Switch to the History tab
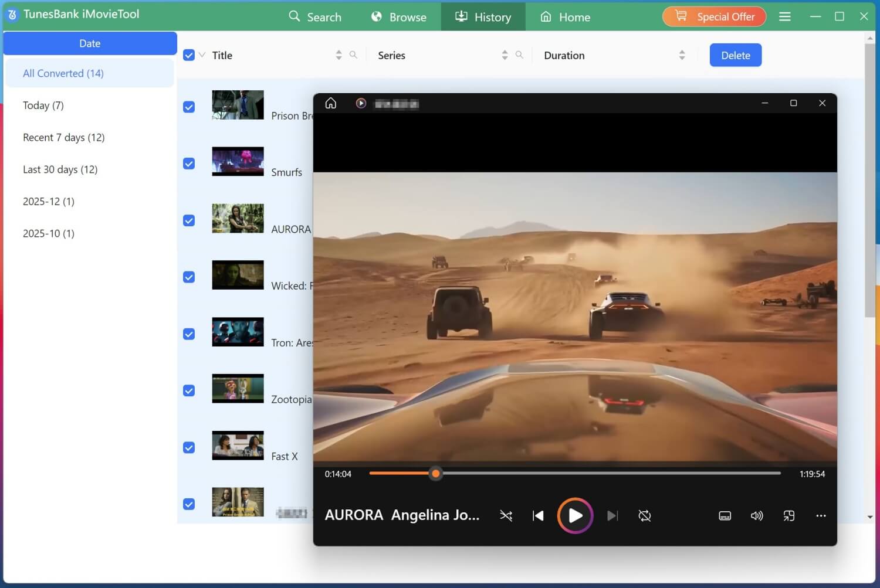Screen dimensions: 880x588 [x=483, y=16]
